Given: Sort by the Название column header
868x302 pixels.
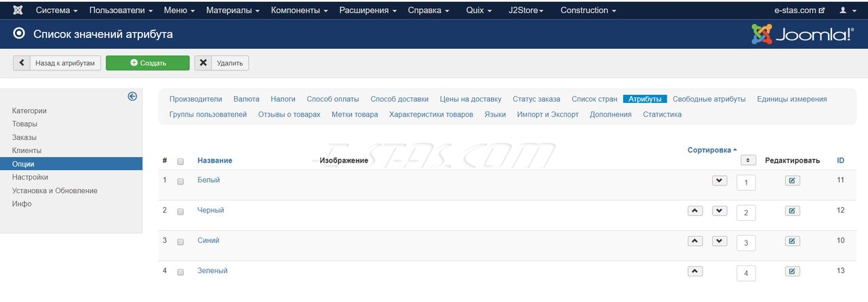Looking at the screenshot, I should (x=215, y=160).
